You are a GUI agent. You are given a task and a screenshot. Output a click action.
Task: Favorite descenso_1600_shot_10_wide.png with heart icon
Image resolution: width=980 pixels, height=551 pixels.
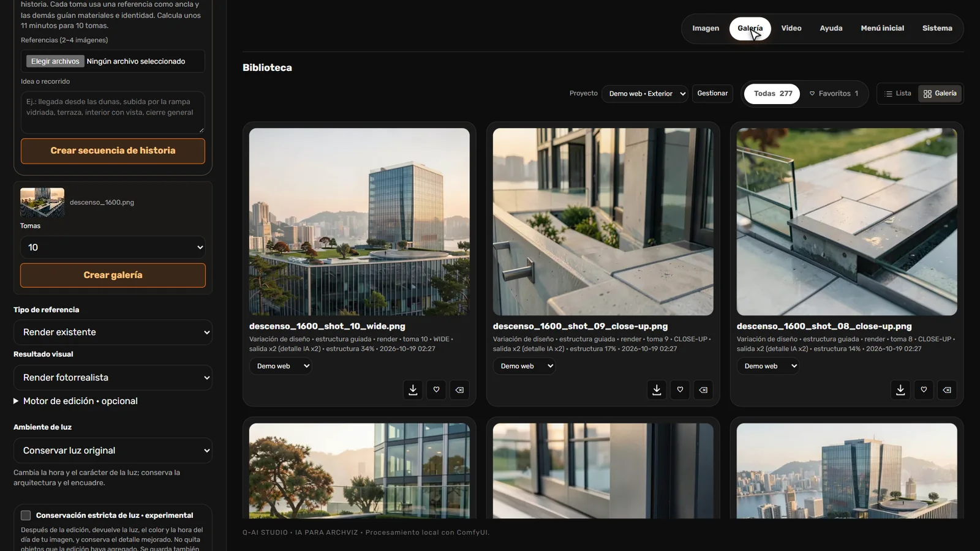[436, 389]
